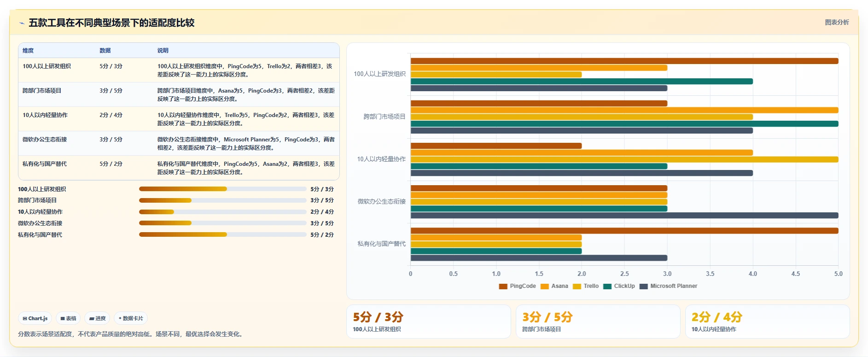868x357 pixels.
Task: Click the 私有化与国产替代 progress bar
Action: (223, 234)
